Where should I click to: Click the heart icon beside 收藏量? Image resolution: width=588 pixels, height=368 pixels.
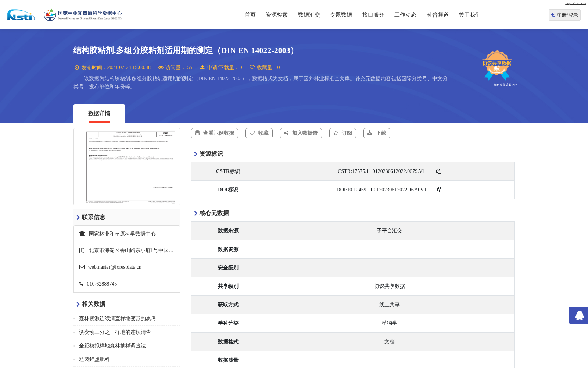252,67
